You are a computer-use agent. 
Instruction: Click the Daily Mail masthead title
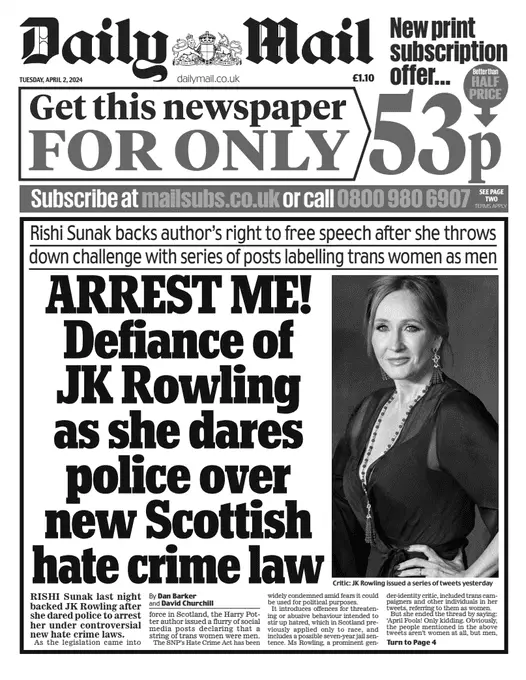pyautogui.click(x=197, y=47)
